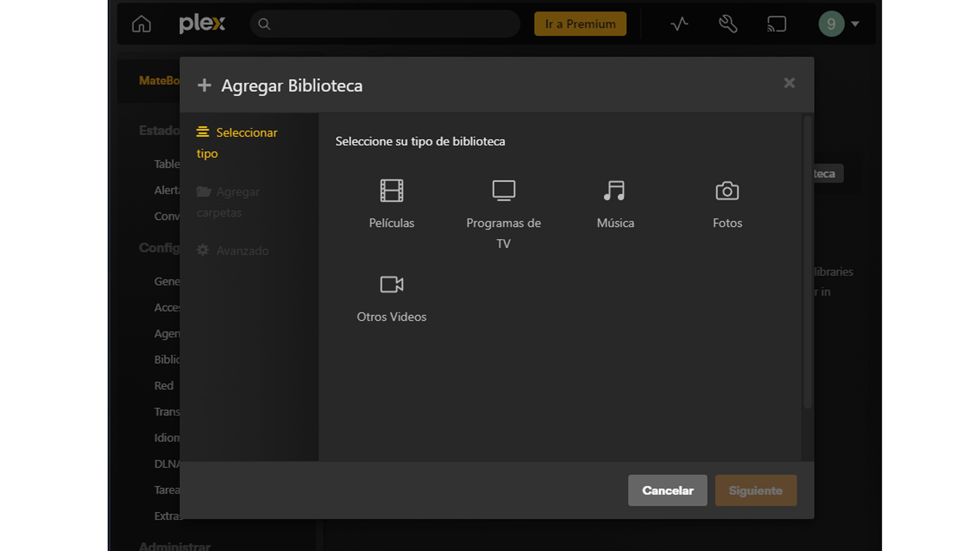Image resolution: width=980 pixels, height=551 pixels.
Task: Focus the Plex search field
Action: 385,24
